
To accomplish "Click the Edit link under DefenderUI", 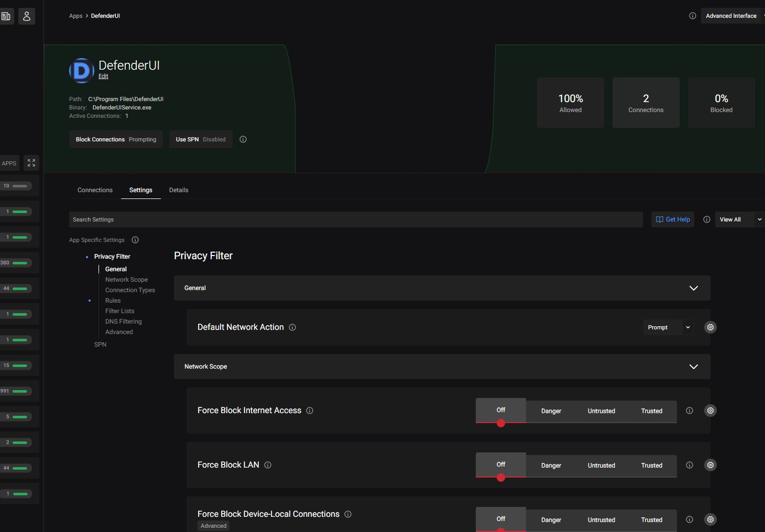I will pos(103,76).
